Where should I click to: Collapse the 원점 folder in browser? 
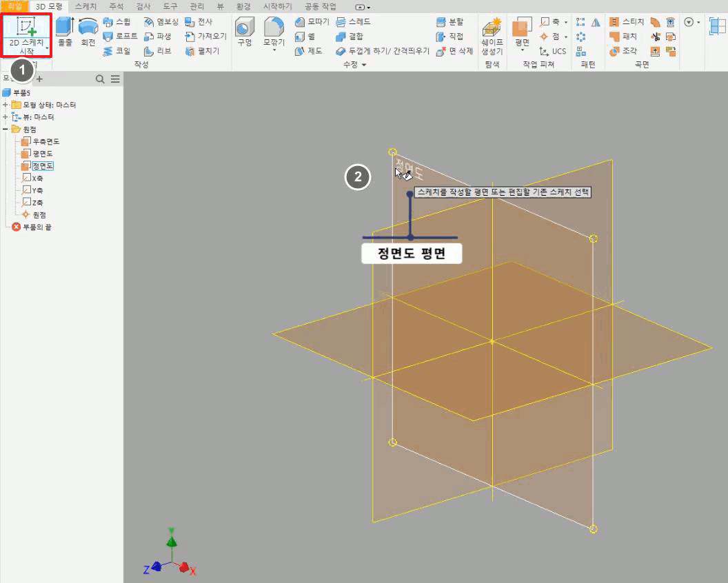[x=6, y=129]
